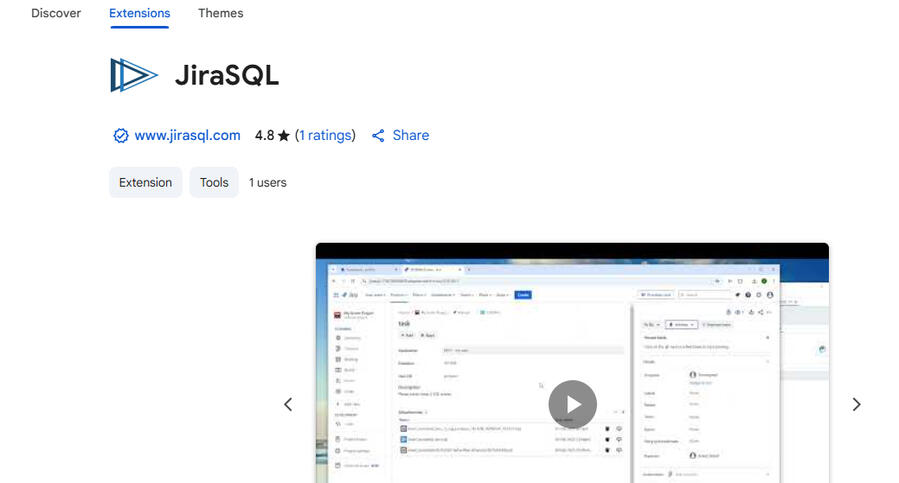This screenshot has height=483, width=899.
Task: Click the share icon
Action: click(x=378, y=135)
